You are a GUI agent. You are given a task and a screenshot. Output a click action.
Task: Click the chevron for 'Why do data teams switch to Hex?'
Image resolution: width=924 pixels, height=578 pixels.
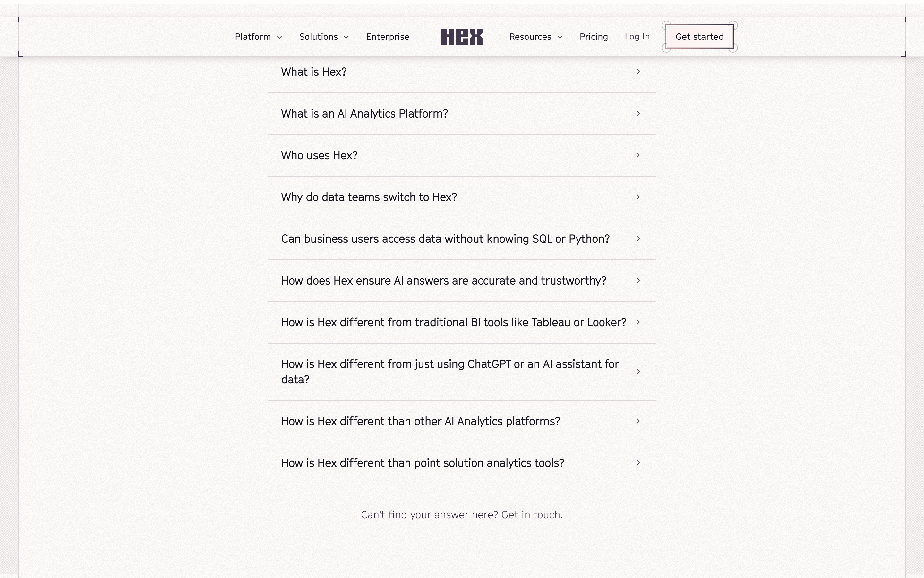coord(638,197)
